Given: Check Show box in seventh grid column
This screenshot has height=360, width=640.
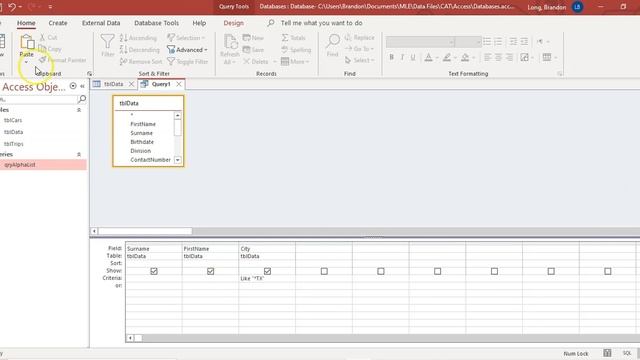Looking at the screenshot, I should pyautogui.click(x=494, y=271).
